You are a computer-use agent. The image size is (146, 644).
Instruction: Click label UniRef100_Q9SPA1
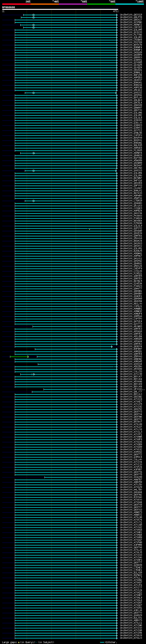click(x=131, y=95)
